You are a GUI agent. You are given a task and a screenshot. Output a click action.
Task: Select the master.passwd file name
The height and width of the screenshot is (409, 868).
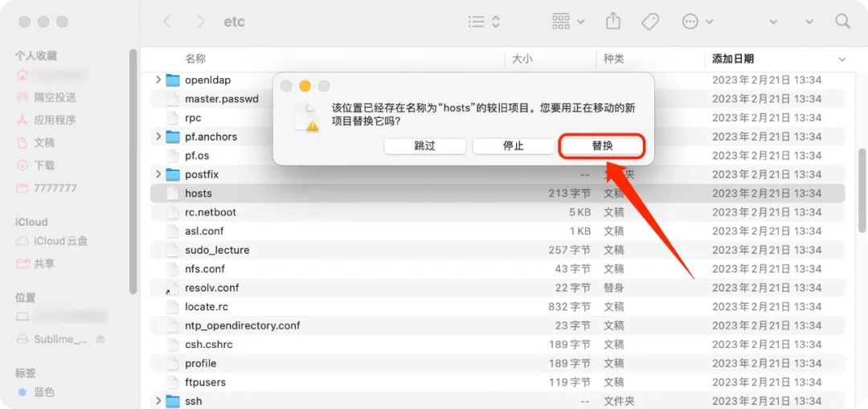(222, 99)
